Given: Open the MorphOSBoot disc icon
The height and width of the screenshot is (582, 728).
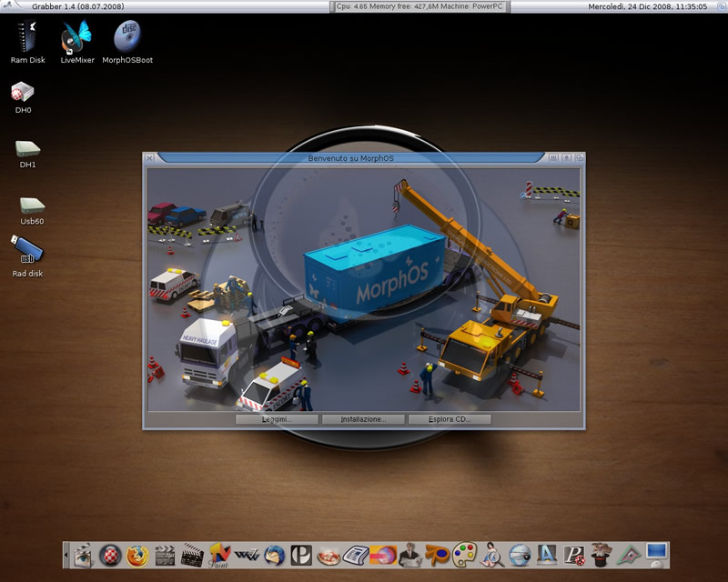Looking at the screenshot, I should (127, 41).
